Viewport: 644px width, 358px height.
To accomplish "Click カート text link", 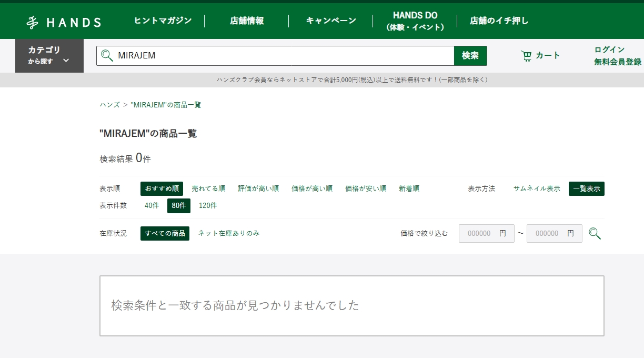I will click(x=548, y=55).
